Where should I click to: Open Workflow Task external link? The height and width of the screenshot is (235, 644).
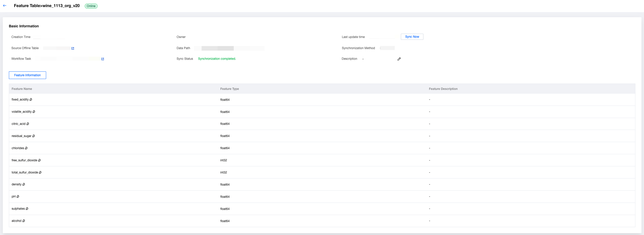tap(103, 59)
